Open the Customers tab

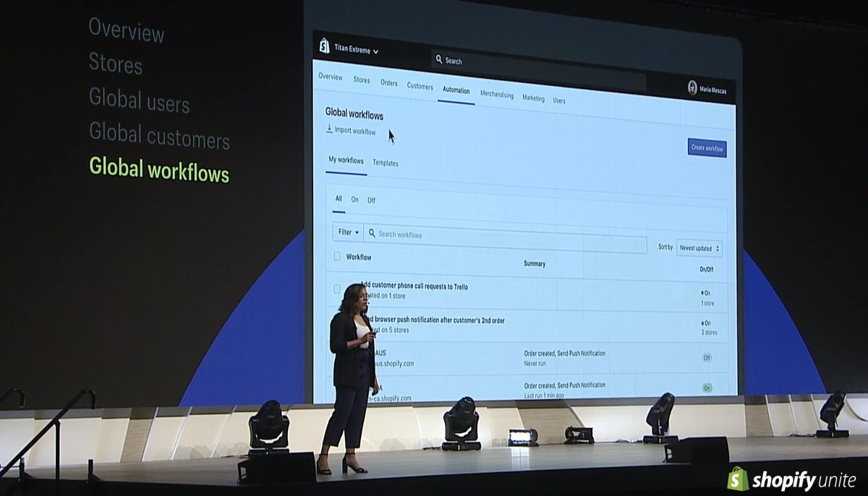coord(420,86)
